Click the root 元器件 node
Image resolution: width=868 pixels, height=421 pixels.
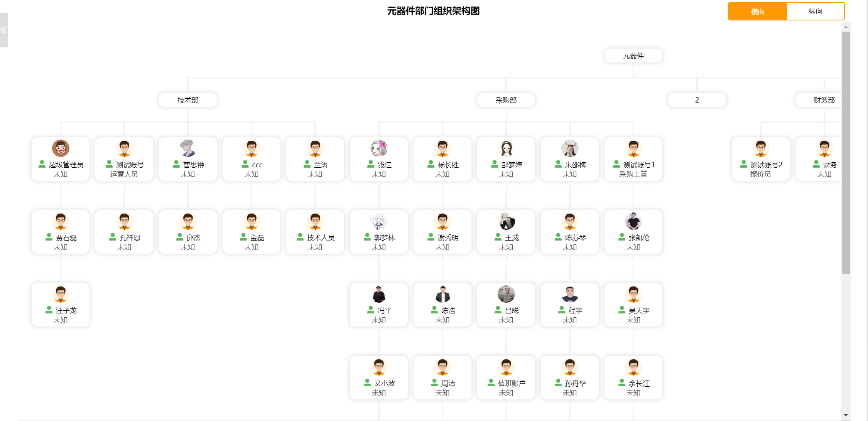point(633,56)
